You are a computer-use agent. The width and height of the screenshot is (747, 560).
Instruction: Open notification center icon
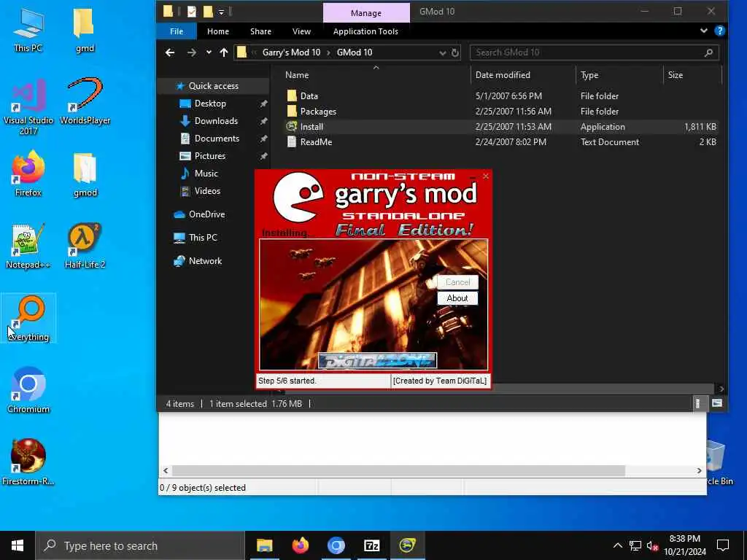723,545
